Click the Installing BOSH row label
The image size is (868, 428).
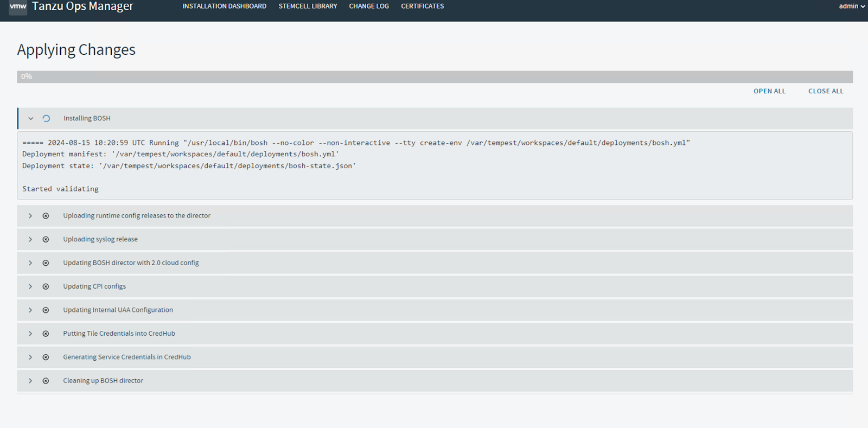(x=87, y=118)
